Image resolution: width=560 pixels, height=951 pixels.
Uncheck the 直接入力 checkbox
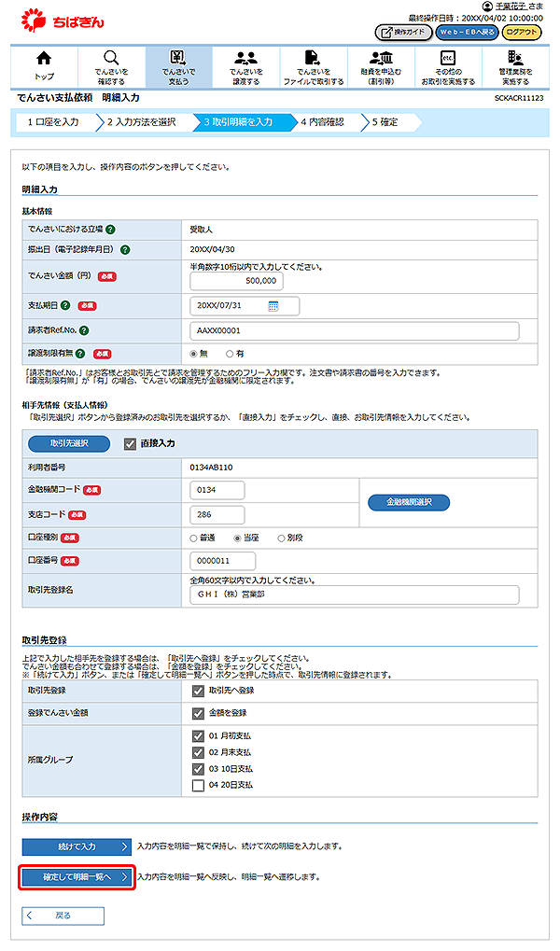[131, 444]
